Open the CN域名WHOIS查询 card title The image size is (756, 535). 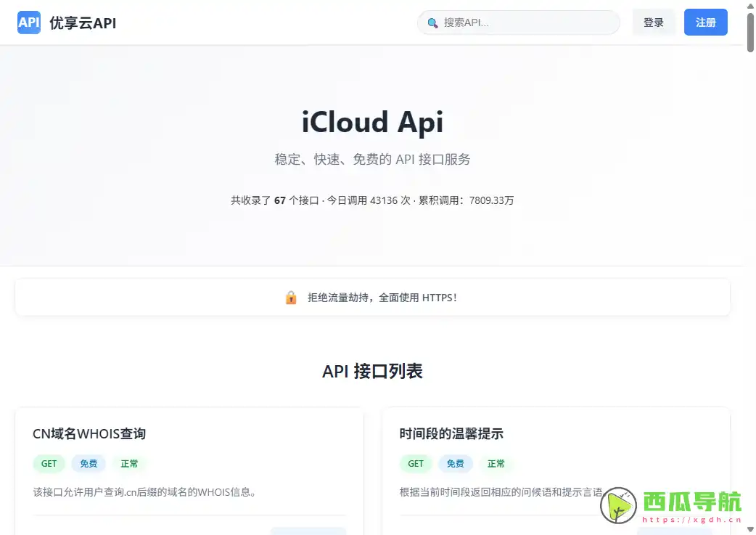click(x=89, y=434)
